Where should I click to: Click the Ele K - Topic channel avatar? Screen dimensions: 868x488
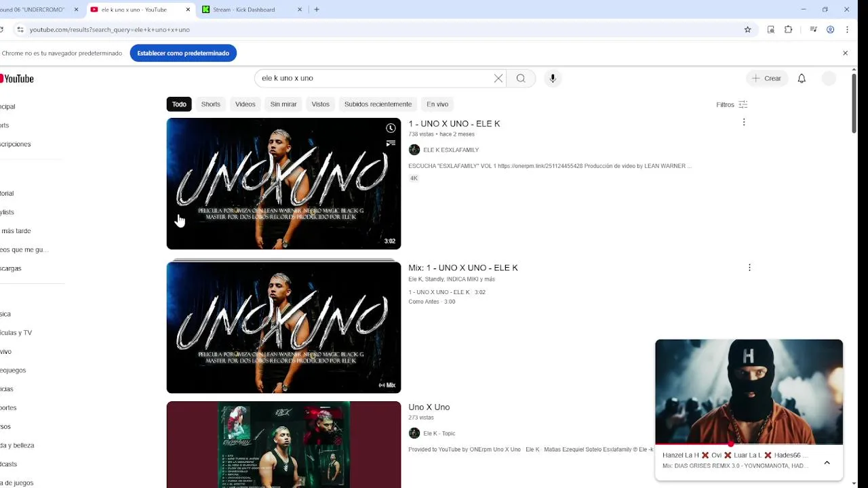[414, 433]
